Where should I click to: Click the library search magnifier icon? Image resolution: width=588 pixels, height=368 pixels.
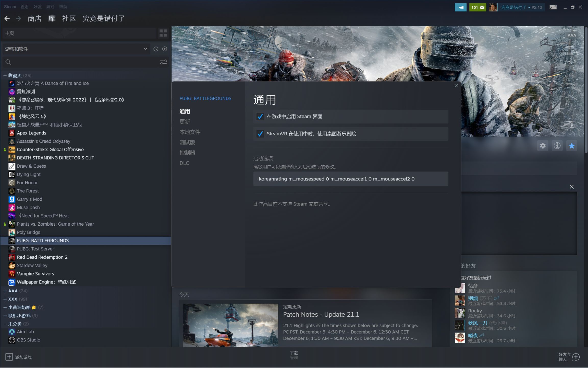click(x=8, y=62)
